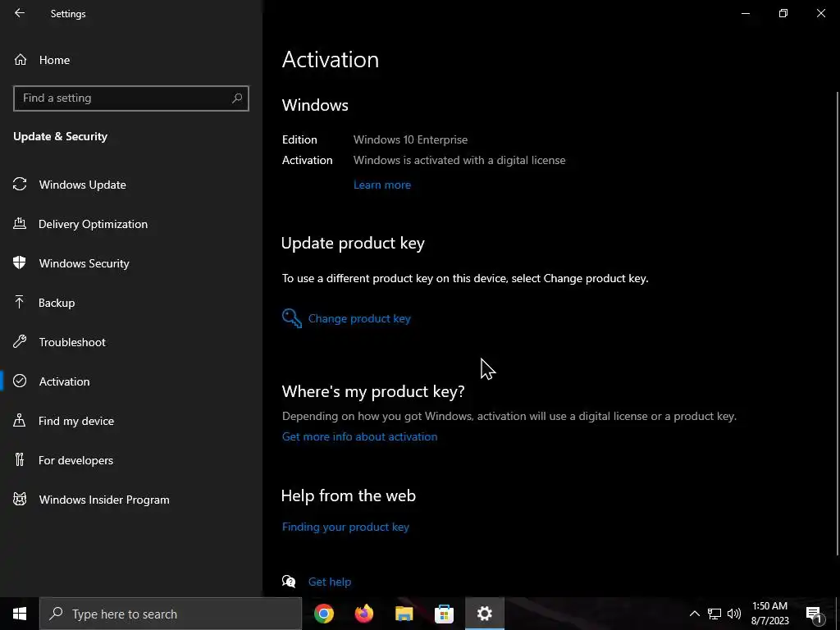Open the clock showing 1:50 AM
The width and height of the screenshot is (840, 630).
(769, 614)
